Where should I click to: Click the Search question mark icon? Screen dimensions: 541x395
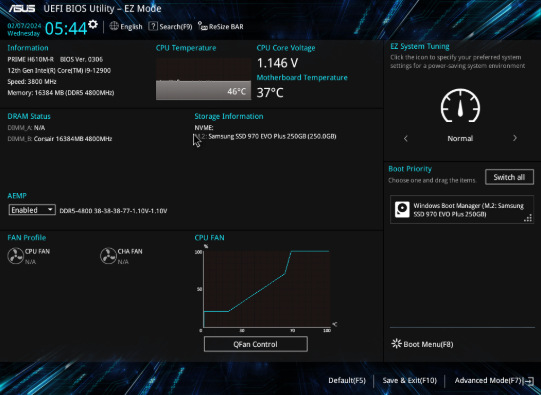pyautogui.click(x=153, y=26)
